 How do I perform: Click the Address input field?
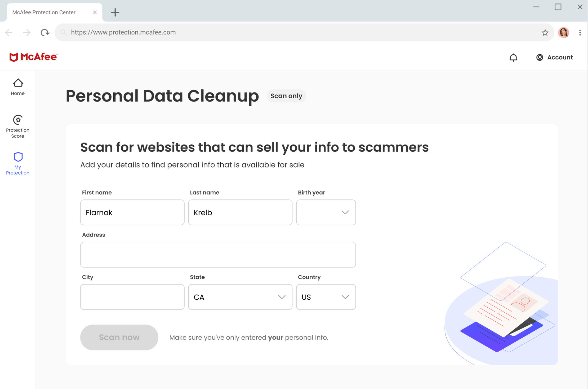[x=218, y=255]
